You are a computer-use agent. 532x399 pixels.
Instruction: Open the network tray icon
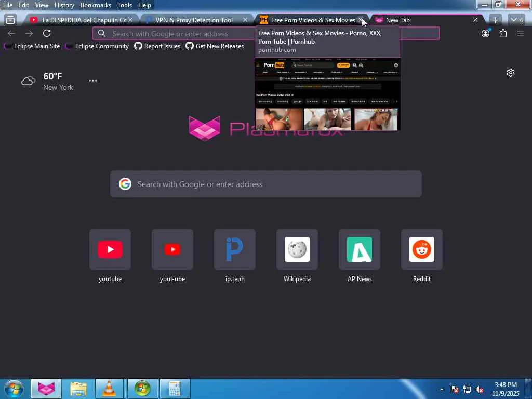pos(467,390)
